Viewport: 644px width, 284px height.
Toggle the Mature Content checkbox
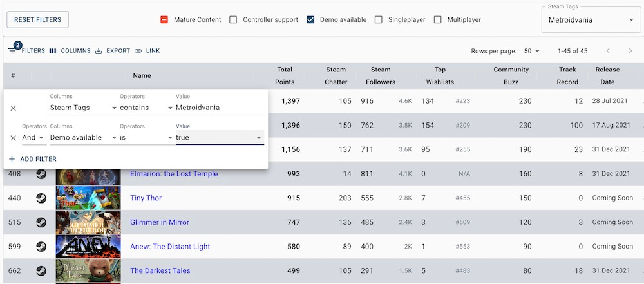point(164,20)
